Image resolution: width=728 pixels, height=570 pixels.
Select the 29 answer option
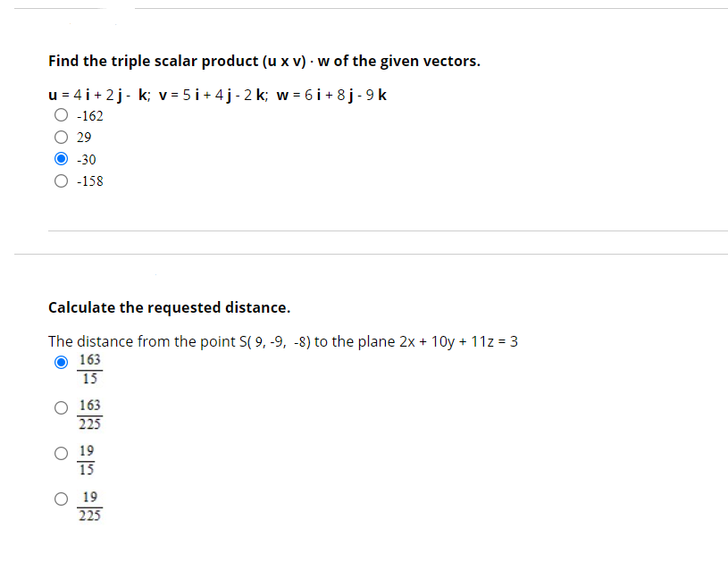(61, 137)
